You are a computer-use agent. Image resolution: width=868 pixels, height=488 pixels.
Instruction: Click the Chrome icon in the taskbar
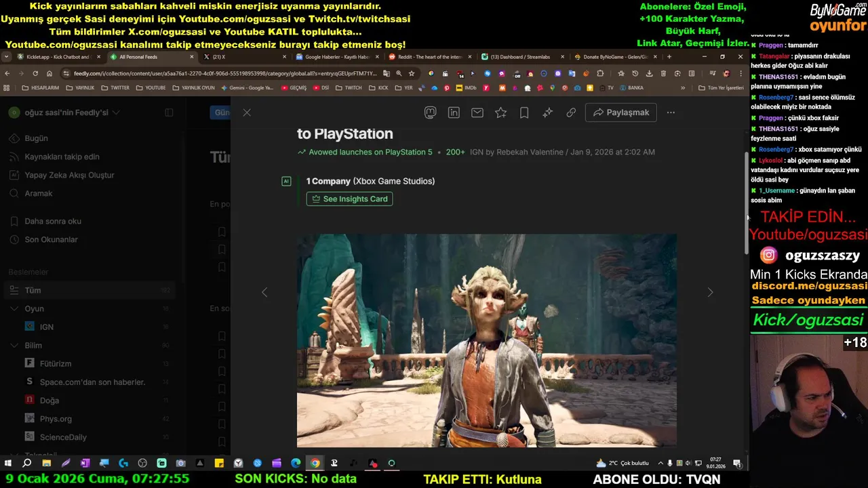(315, 463)
